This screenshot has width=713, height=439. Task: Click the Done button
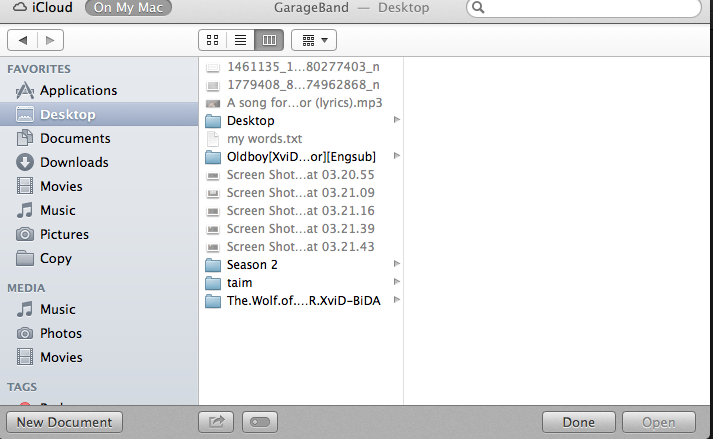pos(578,422)
